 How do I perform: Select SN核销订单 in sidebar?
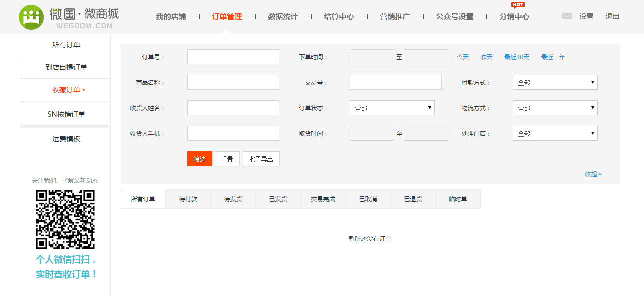coord(65,114)
